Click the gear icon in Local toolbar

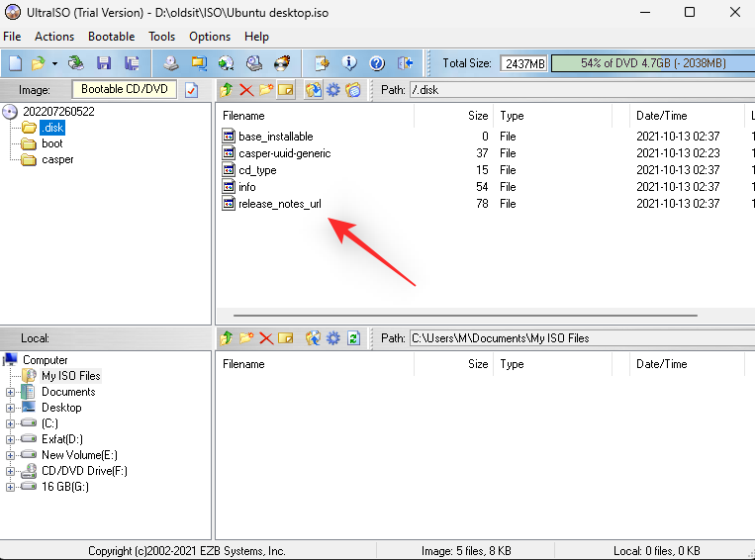(333, 338)
